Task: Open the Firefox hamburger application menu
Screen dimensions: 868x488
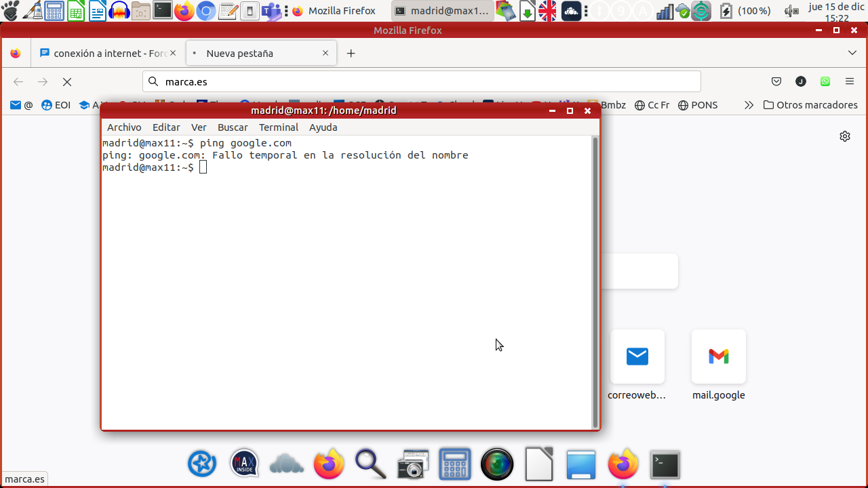Action: coord(849,81)
